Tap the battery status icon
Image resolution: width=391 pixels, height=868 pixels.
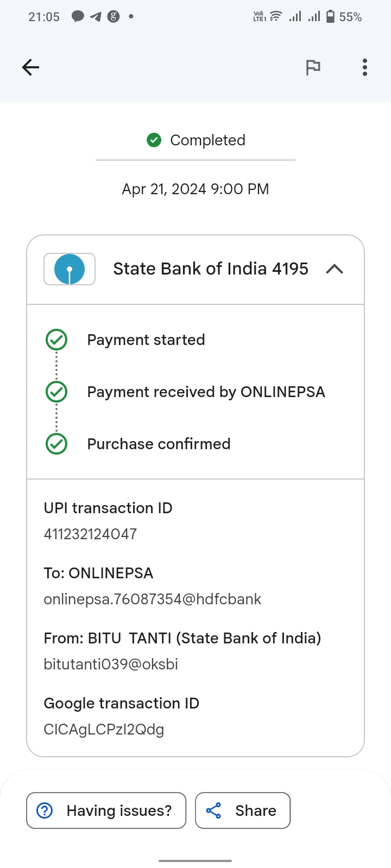pos(330,17)
